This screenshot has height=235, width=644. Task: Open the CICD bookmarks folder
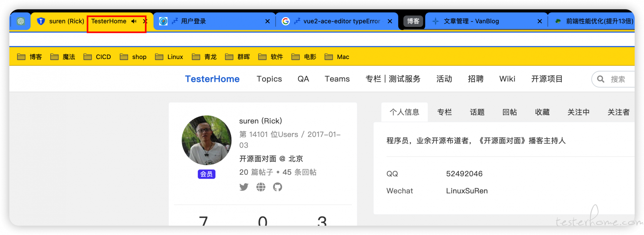point(97,57)
